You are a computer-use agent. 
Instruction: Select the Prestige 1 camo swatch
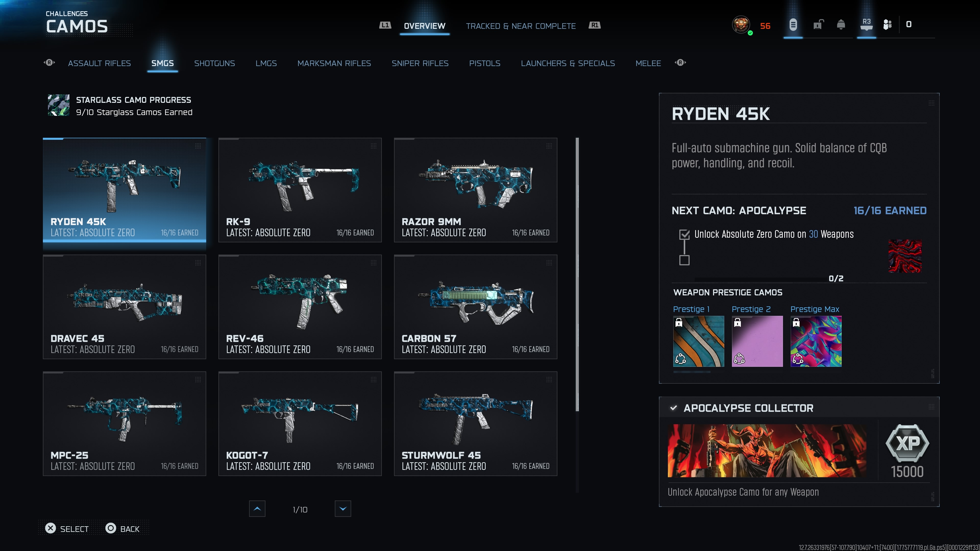pos(699,341)
